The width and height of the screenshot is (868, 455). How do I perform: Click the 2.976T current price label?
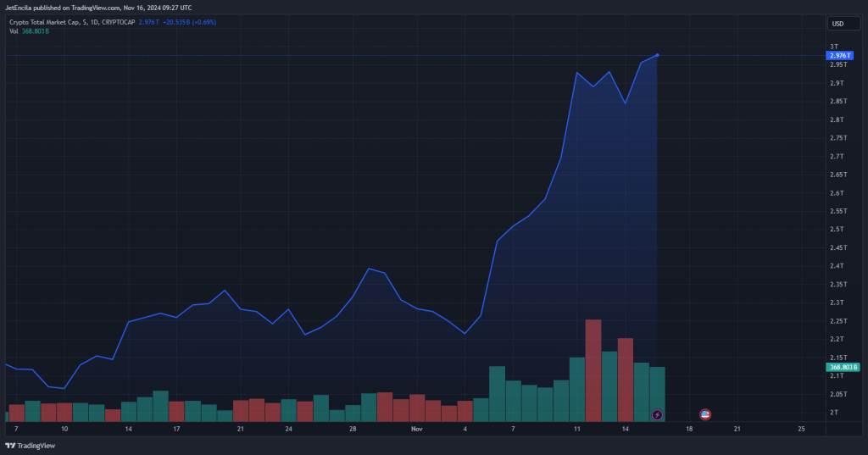click(839, 55)
